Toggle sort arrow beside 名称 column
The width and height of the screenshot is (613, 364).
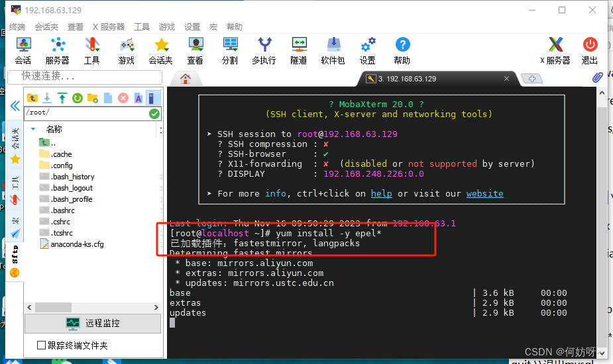33,129
